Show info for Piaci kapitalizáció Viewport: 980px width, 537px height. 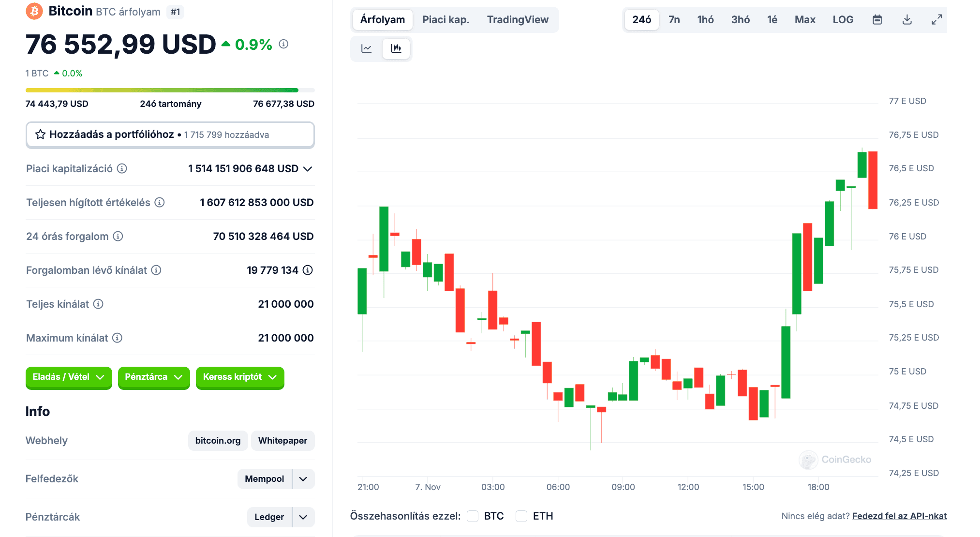tap(122, 168)
